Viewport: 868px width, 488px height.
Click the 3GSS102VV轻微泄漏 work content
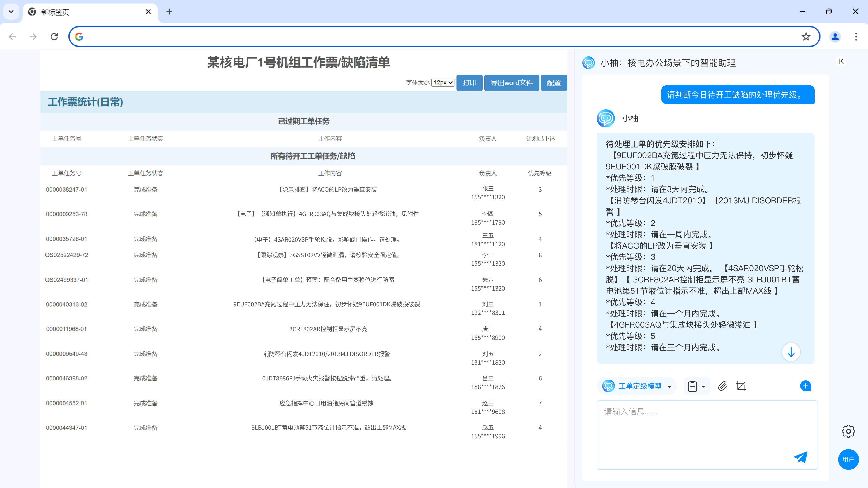pos(328,255)
